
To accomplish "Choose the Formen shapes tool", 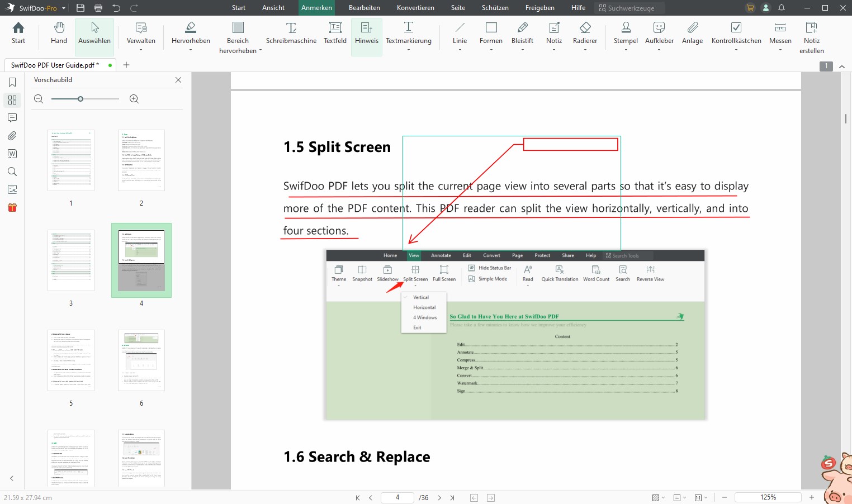I will coord(491,34).
